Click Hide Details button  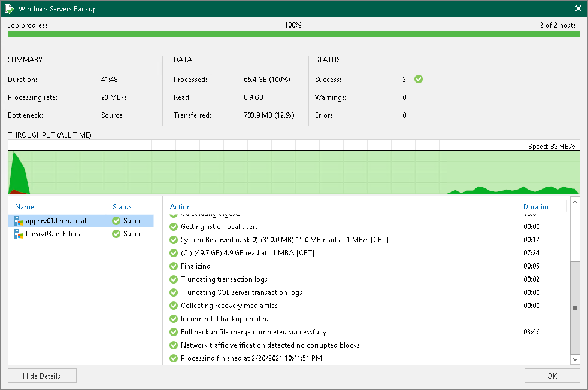(42, 376)
